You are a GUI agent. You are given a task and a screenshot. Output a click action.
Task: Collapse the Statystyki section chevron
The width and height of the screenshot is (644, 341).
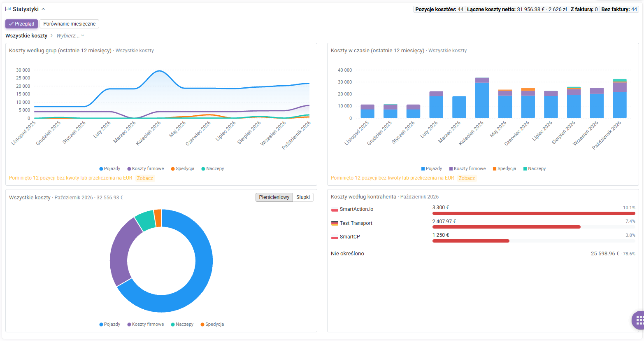(43, 9)
